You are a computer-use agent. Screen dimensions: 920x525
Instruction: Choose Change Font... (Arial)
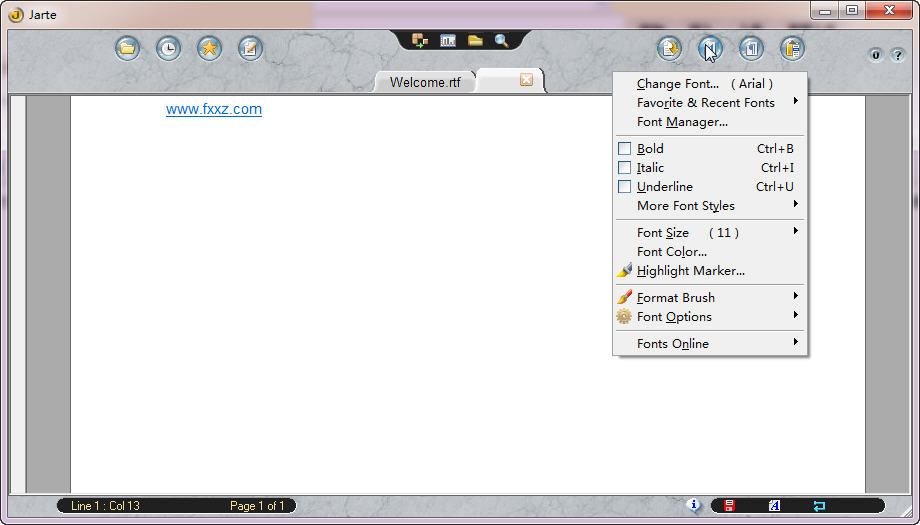710,84
